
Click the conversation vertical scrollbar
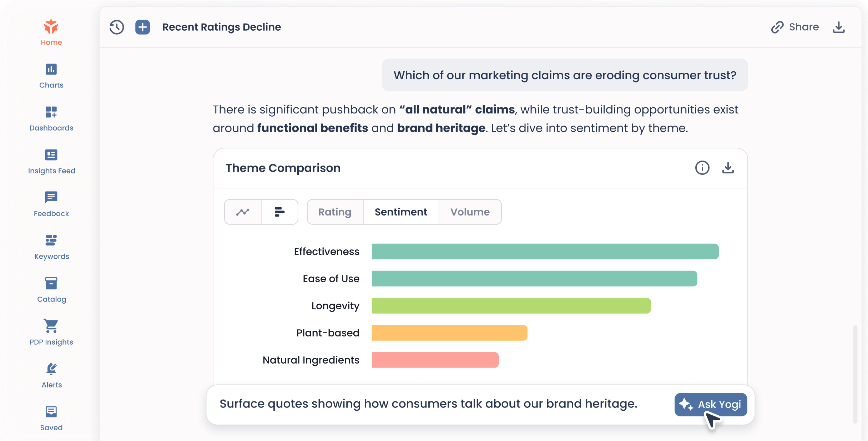coord(855,374)
